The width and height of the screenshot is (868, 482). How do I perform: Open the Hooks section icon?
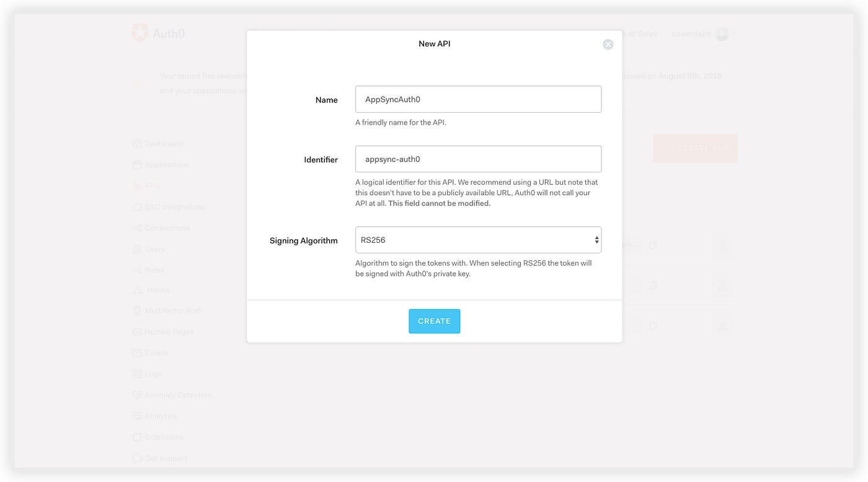(x=137, y=289)
